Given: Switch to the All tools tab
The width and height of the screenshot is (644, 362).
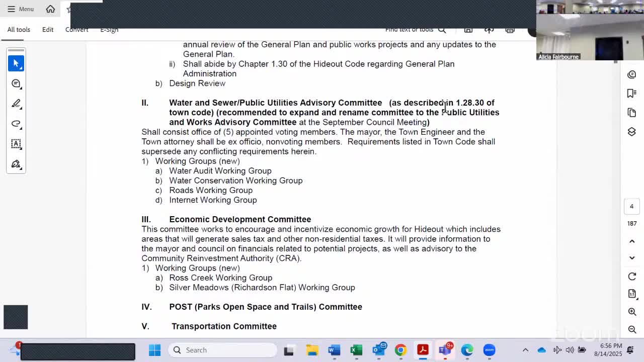Looking at the screenshot, I should (19, 30).
